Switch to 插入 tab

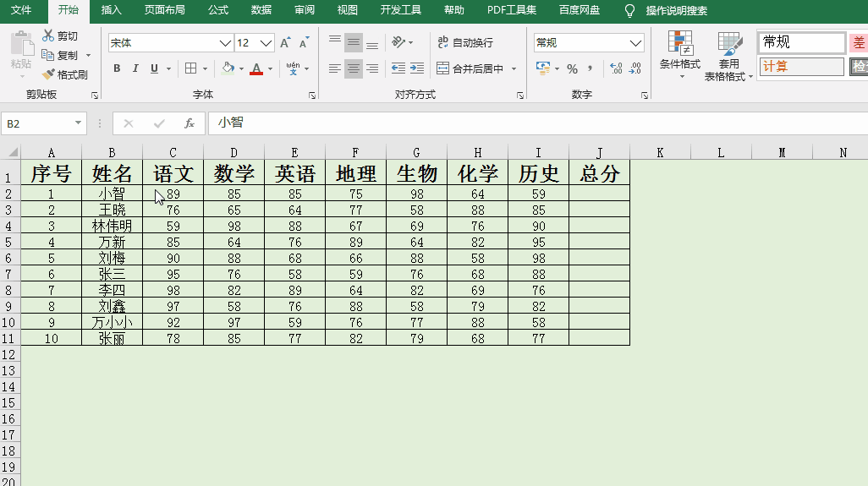[112, 10]
